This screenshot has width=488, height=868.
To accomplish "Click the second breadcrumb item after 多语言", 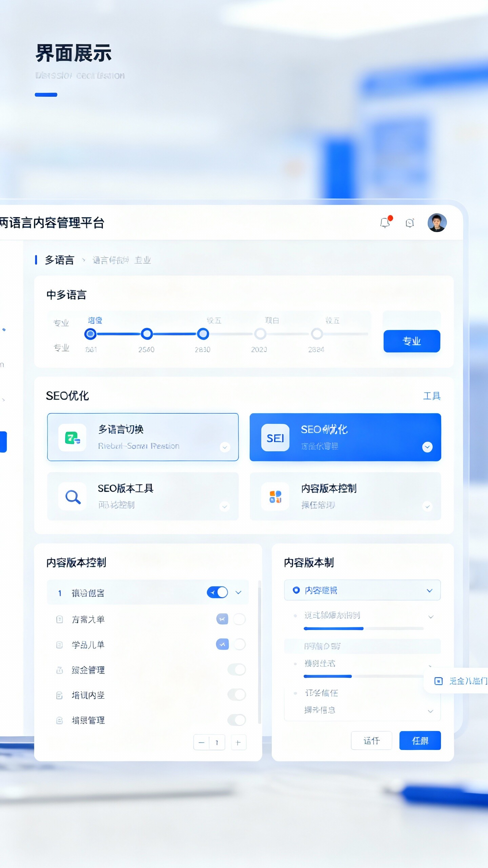I will click(110, 260).
